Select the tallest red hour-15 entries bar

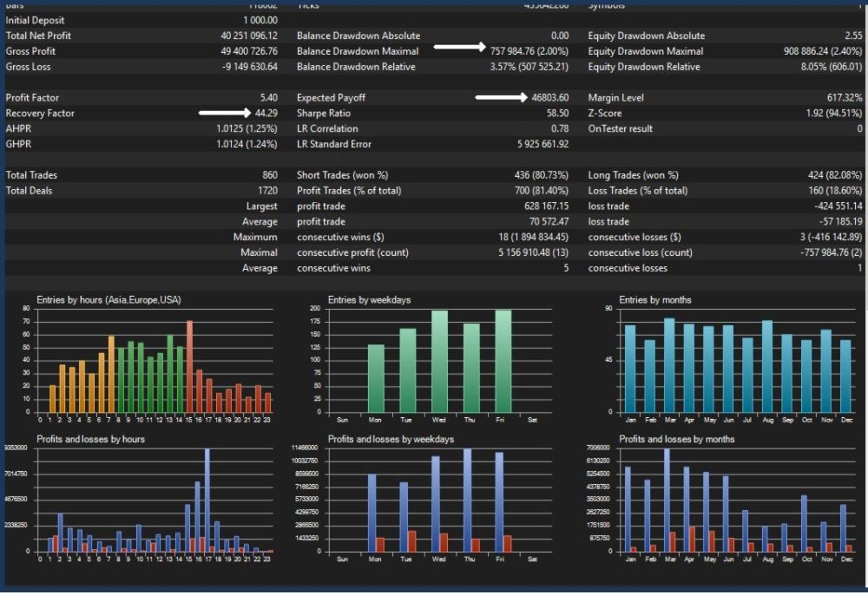[x=189, y=366]
